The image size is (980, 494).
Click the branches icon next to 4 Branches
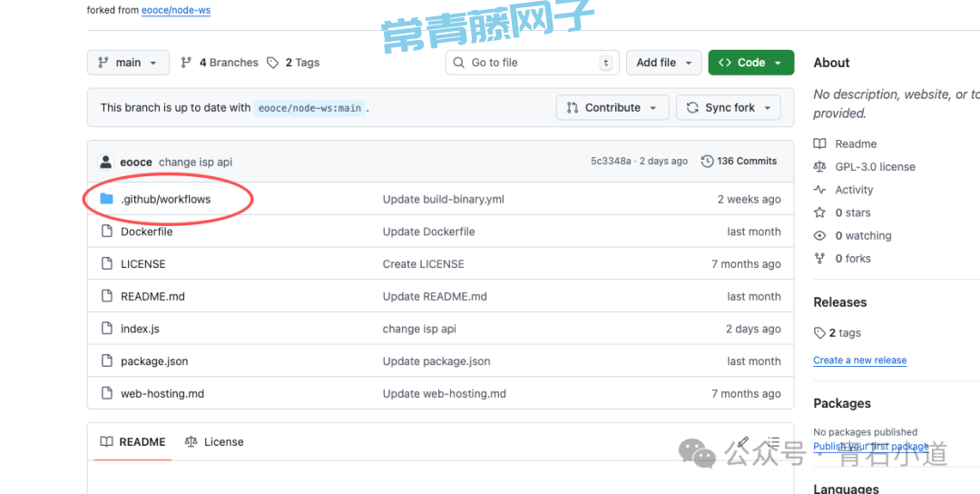coord(186,63)
